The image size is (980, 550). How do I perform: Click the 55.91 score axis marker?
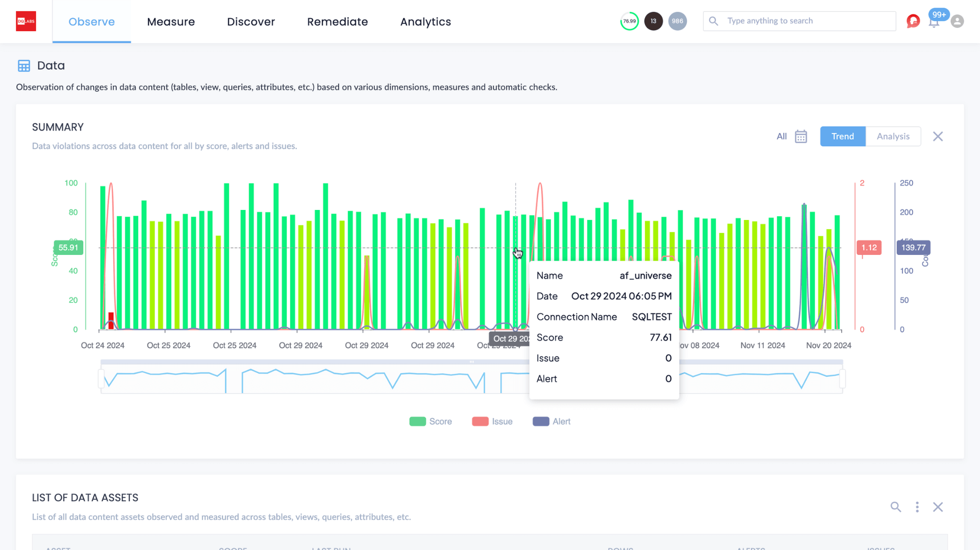pyautogui.click(x=68, y=247)
